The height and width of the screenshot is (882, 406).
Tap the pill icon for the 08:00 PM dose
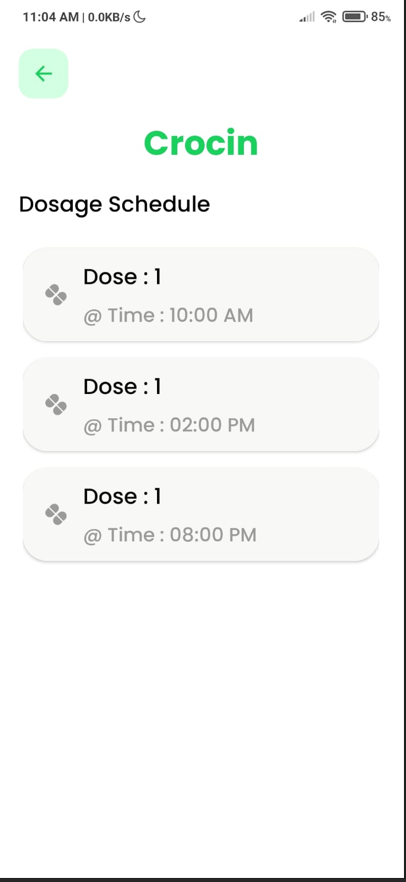click(56, 514)
